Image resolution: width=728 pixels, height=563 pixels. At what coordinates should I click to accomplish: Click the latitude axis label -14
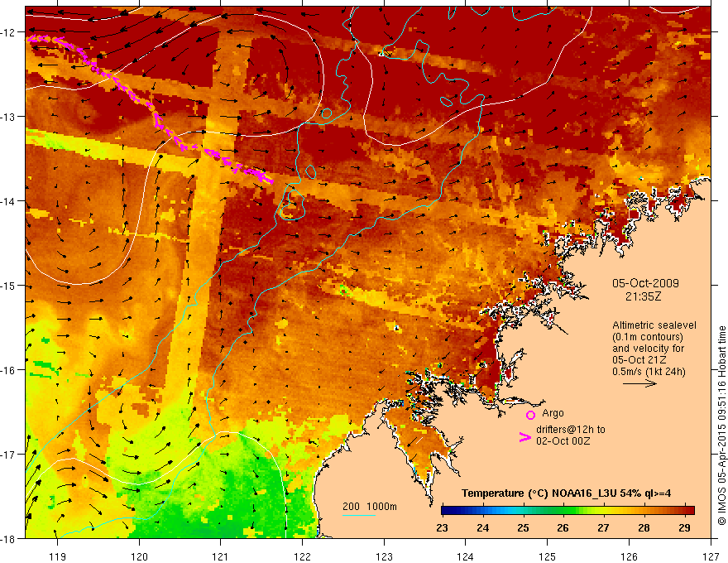tap(8, 201)
